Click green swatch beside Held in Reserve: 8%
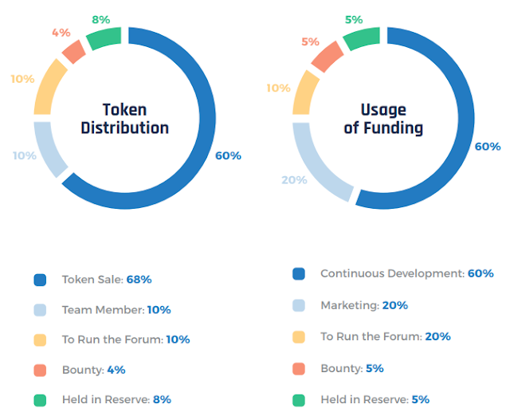The width and height of the screenshot is (510, 420). click(x=40, y=399)
